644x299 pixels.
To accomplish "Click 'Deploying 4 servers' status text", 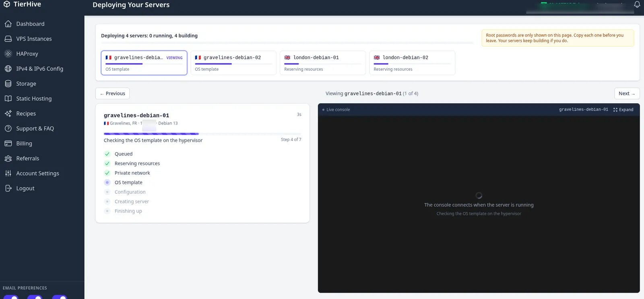I will coord(149,36).
